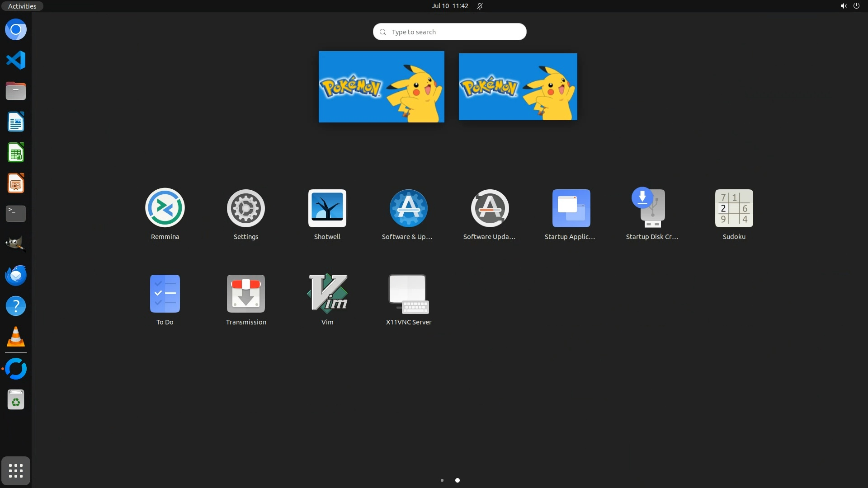Select the right Pokémon workspace thumbnail

[x=518, y=86]
